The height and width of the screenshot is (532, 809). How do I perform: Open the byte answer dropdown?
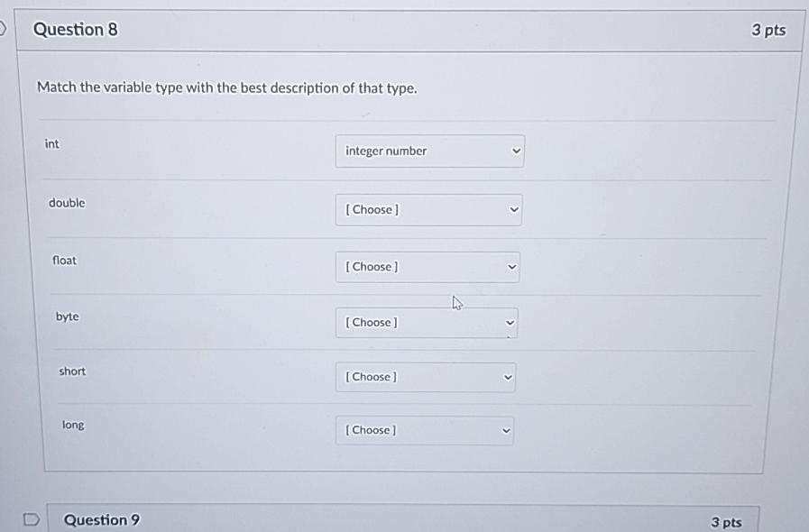coord(427,322)
